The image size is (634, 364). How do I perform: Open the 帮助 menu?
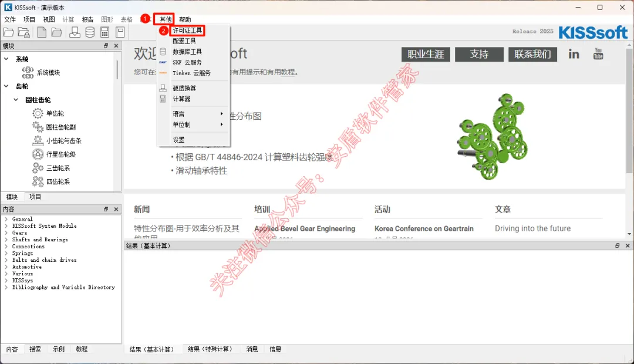tap(185, 19)
